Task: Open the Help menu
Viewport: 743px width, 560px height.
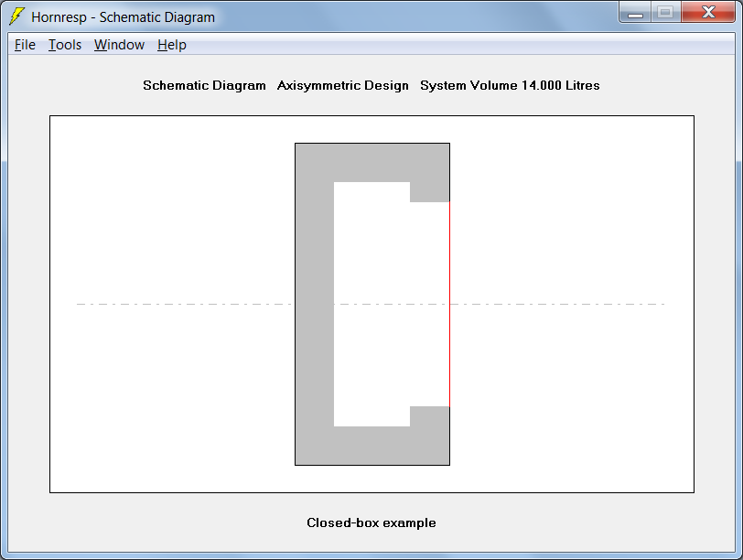Action: tap(171, 45)
